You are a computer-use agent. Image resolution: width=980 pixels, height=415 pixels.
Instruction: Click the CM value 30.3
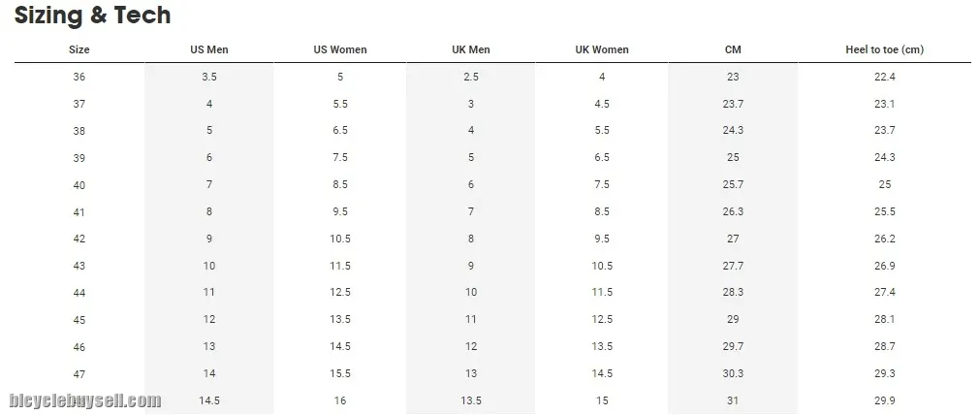[733, 373]
